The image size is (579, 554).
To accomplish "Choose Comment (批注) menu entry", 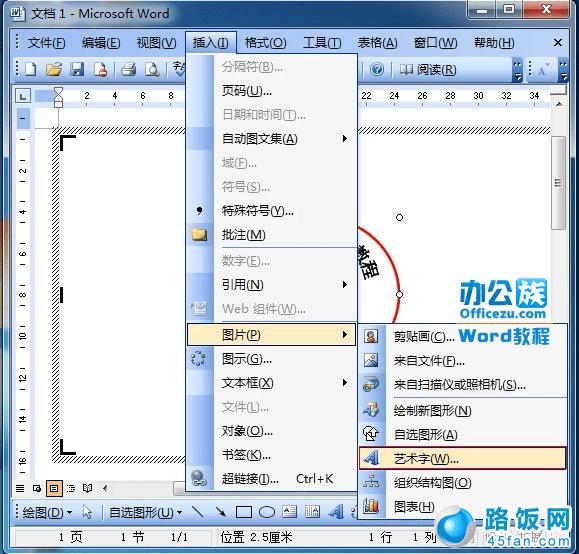I will point(271,235).
